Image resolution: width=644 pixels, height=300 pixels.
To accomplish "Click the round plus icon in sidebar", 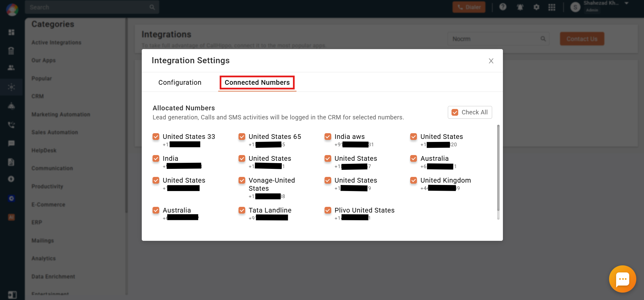I will [11, 179].
